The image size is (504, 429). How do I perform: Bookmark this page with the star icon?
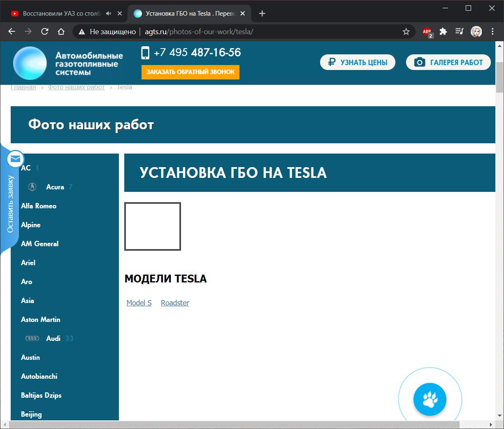click(x=406, y=32)
